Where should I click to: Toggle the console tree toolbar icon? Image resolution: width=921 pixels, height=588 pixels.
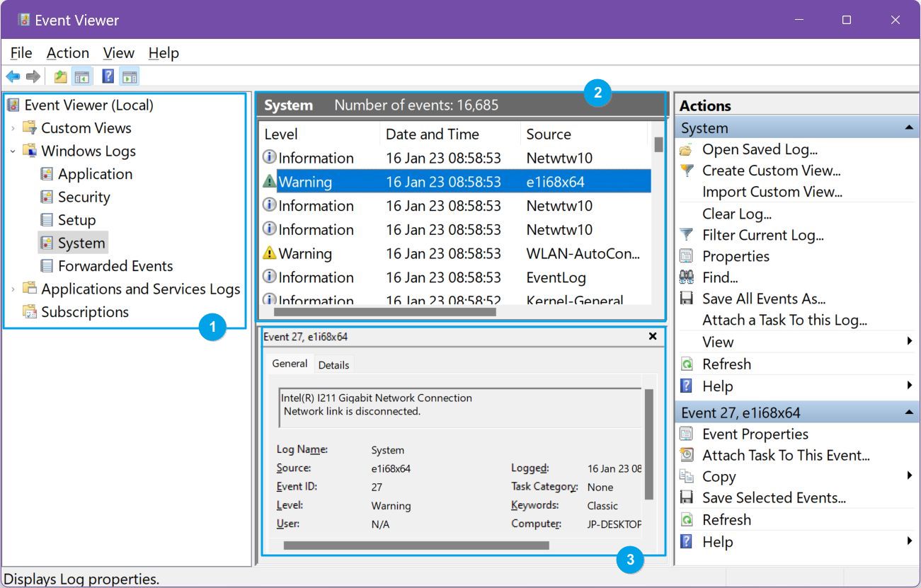pyautogui.click(x=83, y=76)
